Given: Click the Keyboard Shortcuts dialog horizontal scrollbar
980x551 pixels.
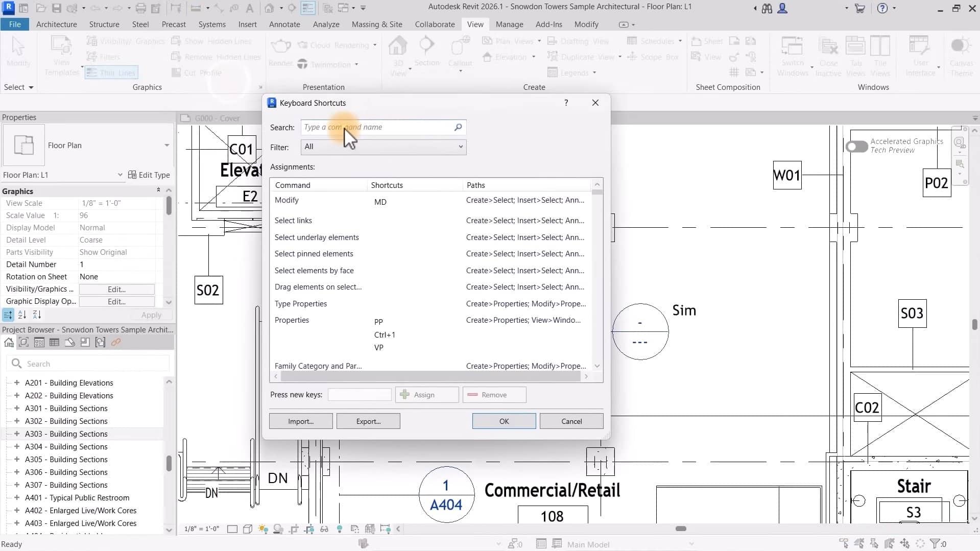Looking at the screenshot, I should click(431, 376).
